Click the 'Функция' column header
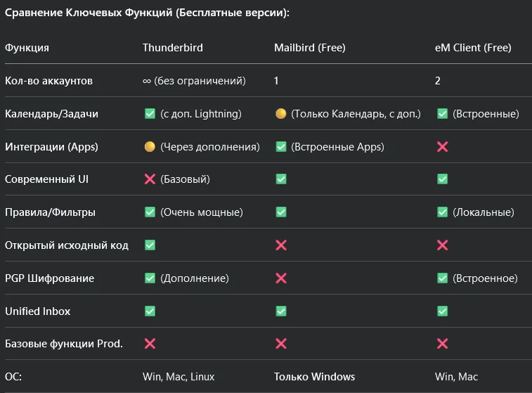532x393 pixels. click(27, 48)
